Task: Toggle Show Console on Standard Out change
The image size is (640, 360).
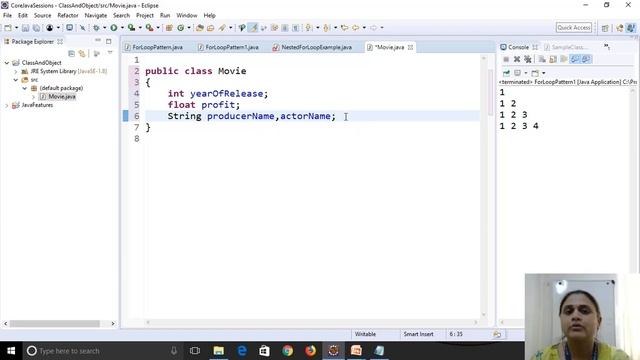Action: (x=575, y=59)
